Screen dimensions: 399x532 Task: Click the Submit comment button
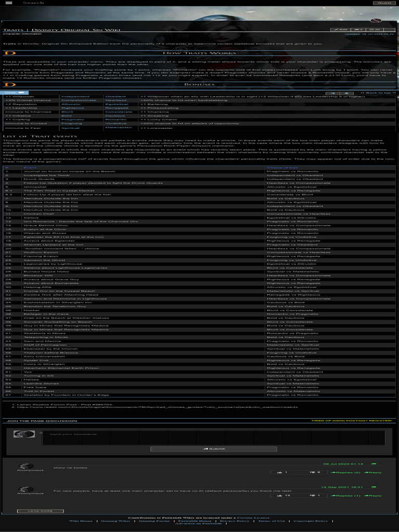(x=214, y=449)
